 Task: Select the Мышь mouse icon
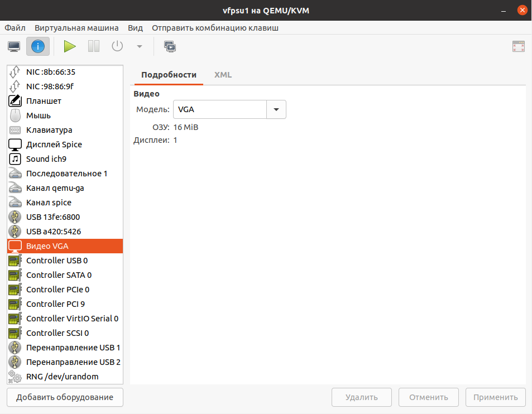15,115
